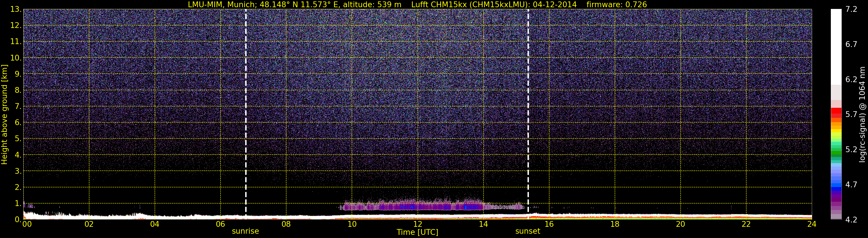The image size is (868, 238).
Task: Click the date '04-12-2014' in the title
Action: (555, 4)
